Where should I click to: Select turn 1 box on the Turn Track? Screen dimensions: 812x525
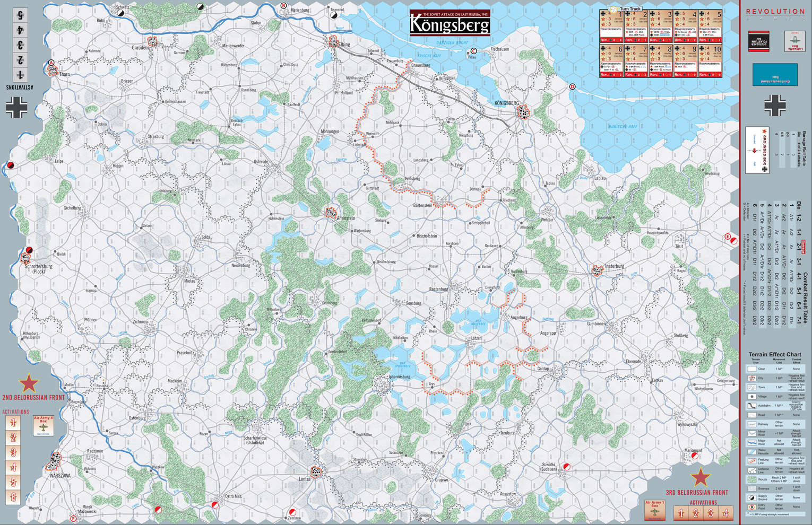pos(611,26)
